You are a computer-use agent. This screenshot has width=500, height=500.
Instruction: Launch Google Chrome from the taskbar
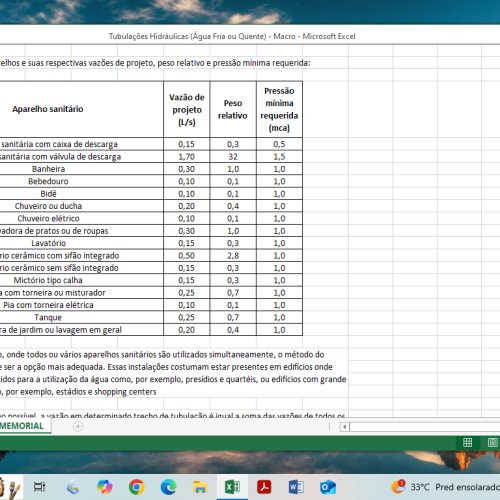point(137,487)
